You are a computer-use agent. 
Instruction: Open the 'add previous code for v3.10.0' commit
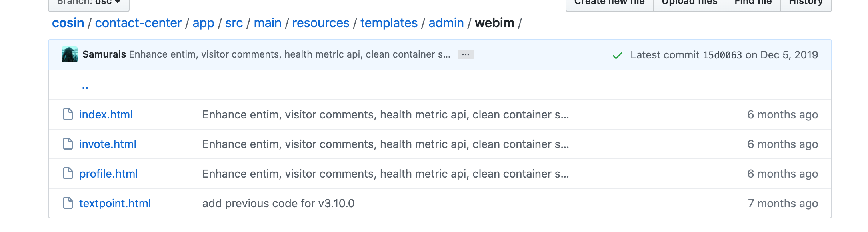pyautogui.click(x=278, y=203)
